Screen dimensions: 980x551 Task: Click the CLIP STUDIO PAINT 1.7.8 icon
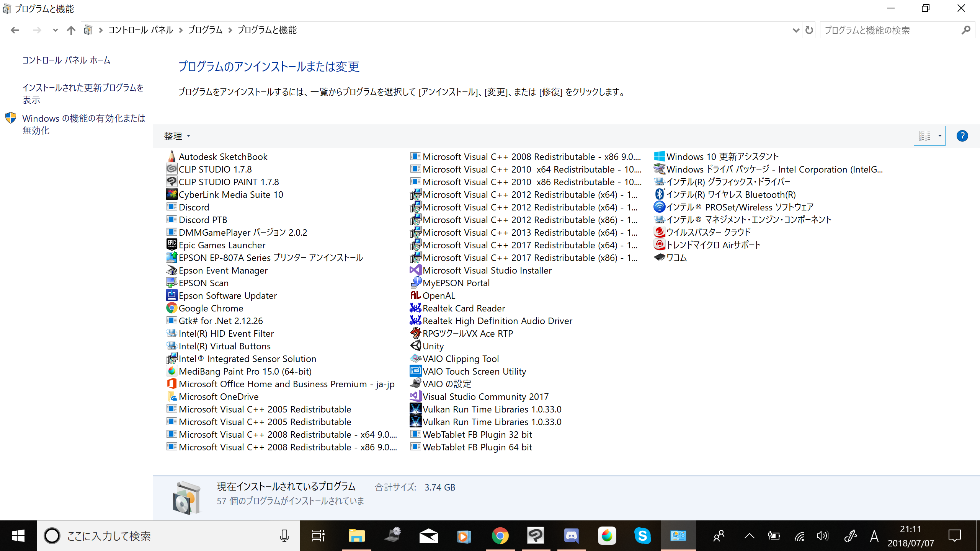point(171,182)
